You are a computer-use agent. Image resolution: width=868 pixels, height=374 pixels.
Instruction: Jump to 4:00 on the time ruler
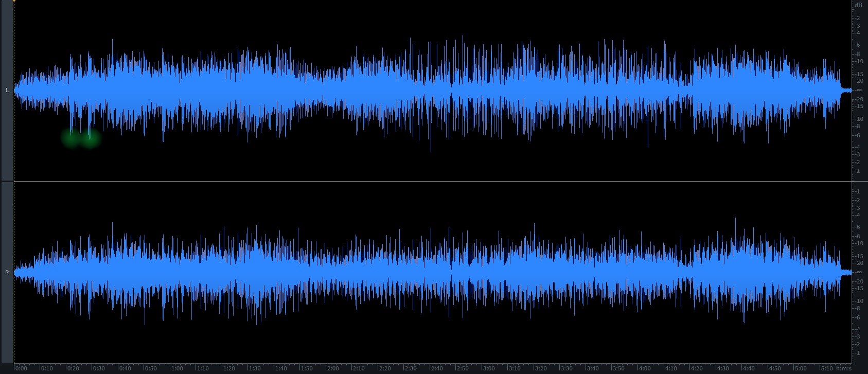point(645,368)
